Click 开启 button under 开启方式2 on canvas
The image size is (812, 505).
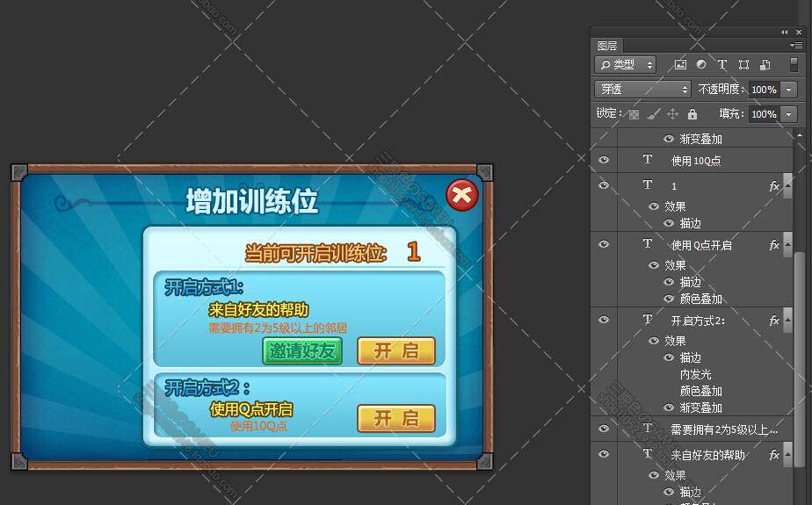396,418
